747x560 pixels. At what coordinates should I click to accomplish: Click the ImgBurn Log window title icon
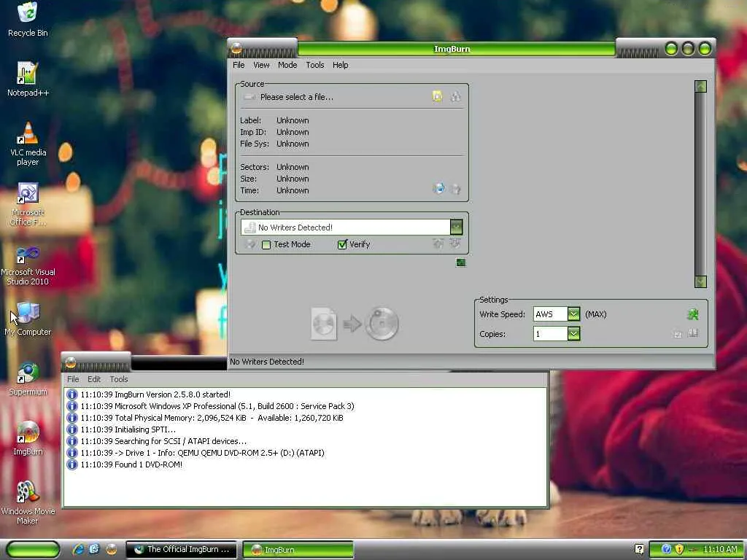71,363
